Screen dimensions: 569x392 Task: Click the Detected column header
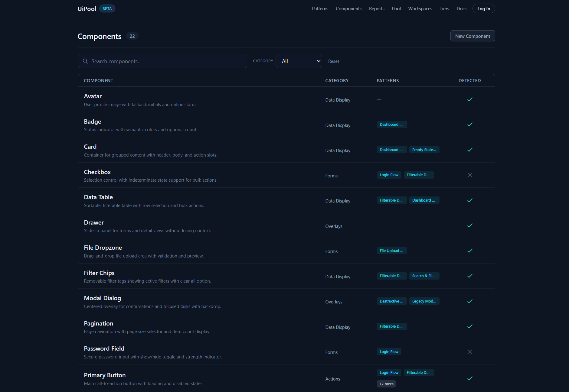click(x=469, y=81)
